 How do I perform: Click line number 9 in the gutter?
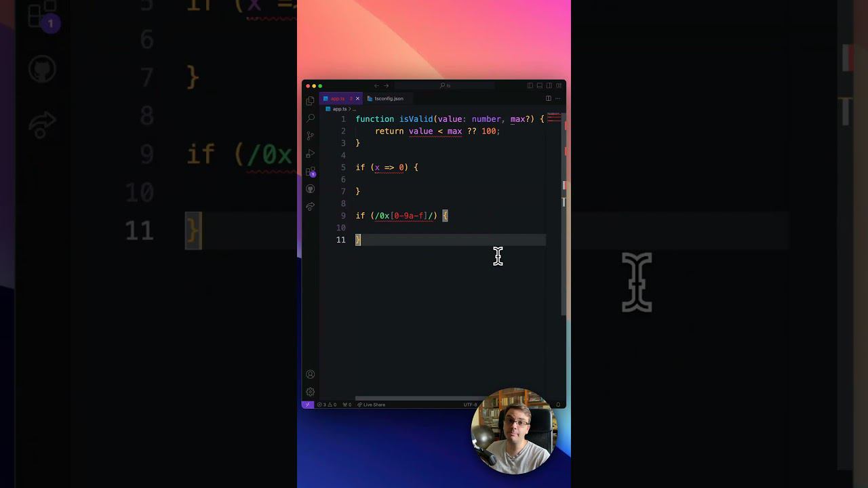click(343, 216)
